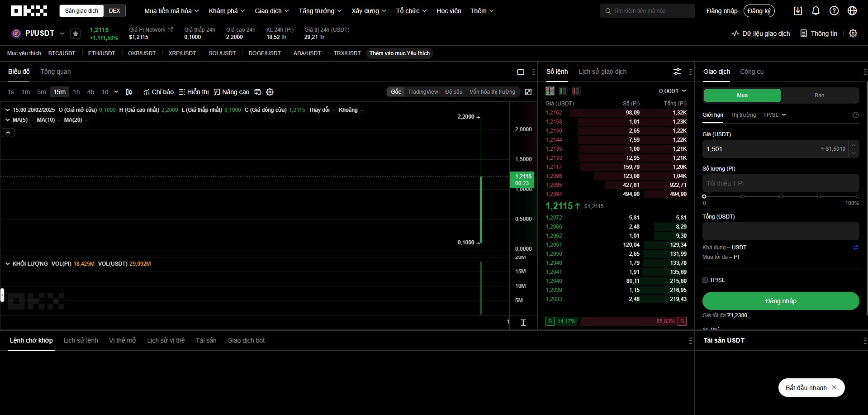Open the notifications bell icon
The width and height of the screenshot is (868, 415).
point(816,11)
